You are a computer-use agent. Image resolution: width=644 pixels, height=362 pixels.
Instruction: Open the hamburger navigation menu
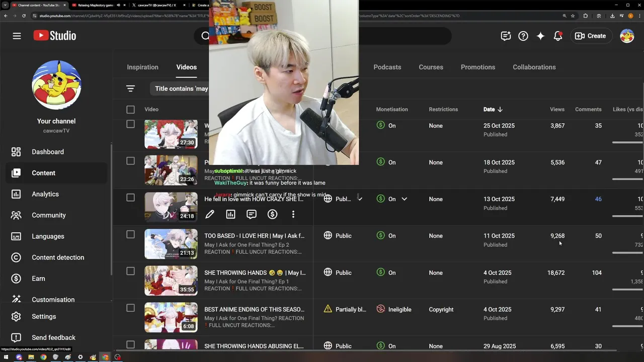click(x=17, y=36)
